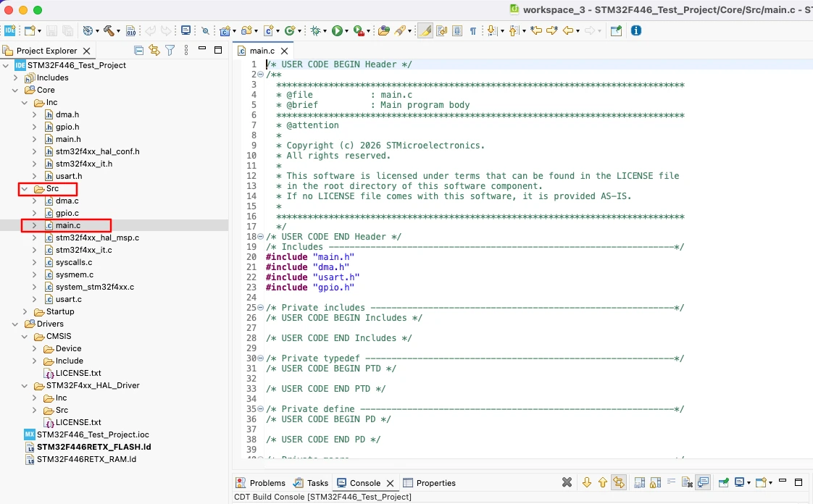Click Console next error down arrow
The height and width of the screenshot is (504, 813).
coord(587,482)
